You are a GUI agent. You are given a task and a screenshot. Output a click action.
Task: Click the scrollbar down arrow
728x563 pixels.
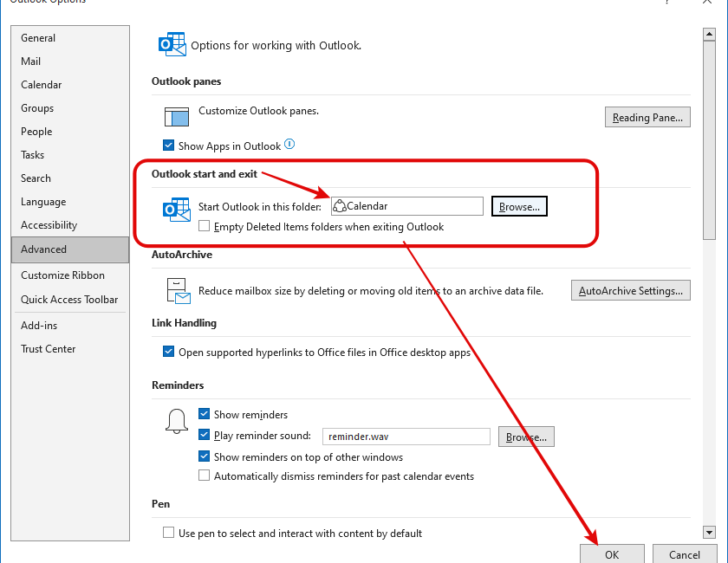coord(709,532)
